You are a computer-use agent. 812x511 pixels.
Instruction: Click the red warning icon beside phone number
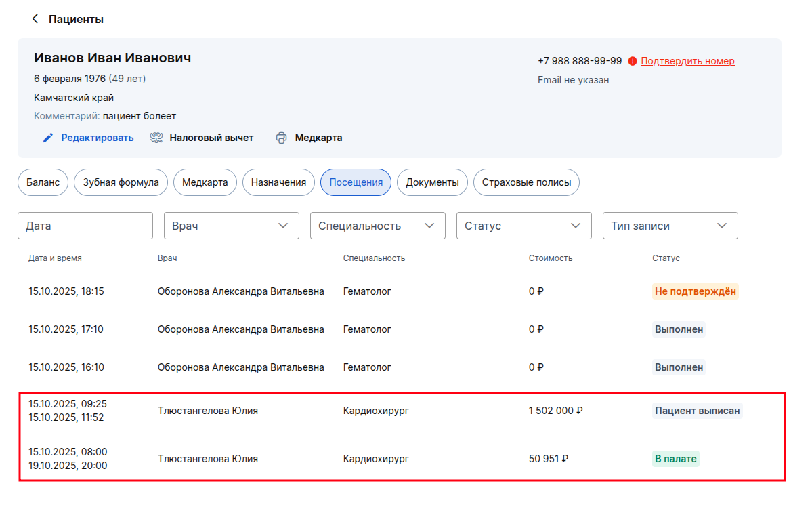click(633, 61)
